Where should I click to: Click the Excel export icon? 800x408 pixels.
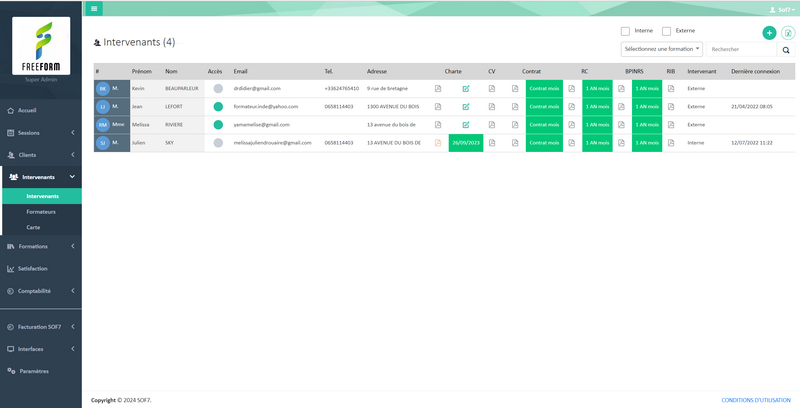[788, 33]
